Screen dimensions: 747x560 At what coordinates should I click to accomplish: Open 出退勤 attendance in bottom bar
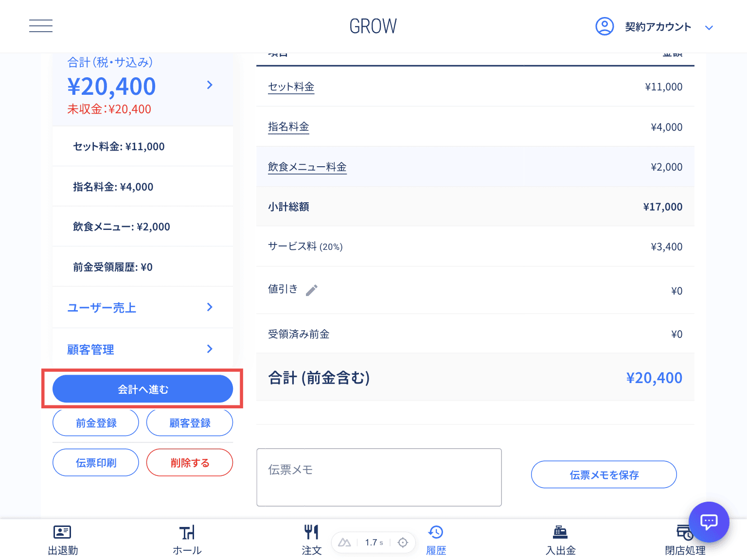[x=63, y=540]
